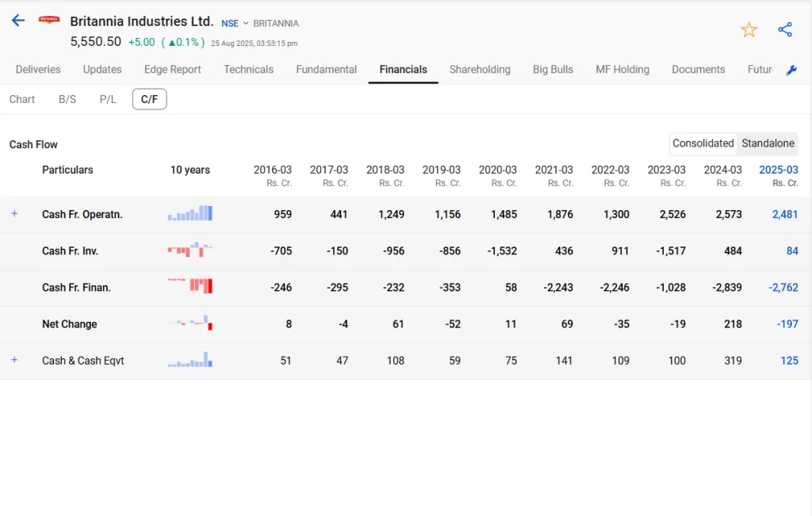
Task: Click the +5.00 price change value
Action: tap(141, 42)
